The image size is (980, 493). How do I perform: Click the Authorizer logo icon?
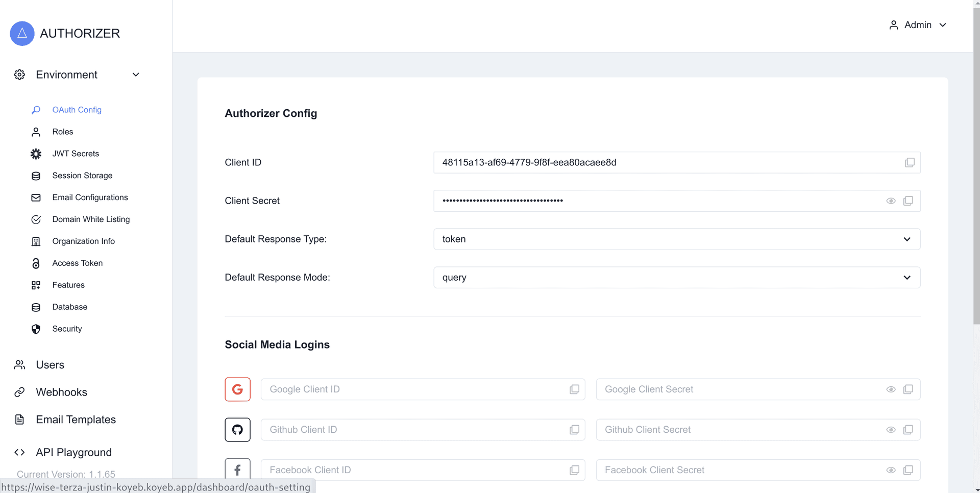(22, 33)
